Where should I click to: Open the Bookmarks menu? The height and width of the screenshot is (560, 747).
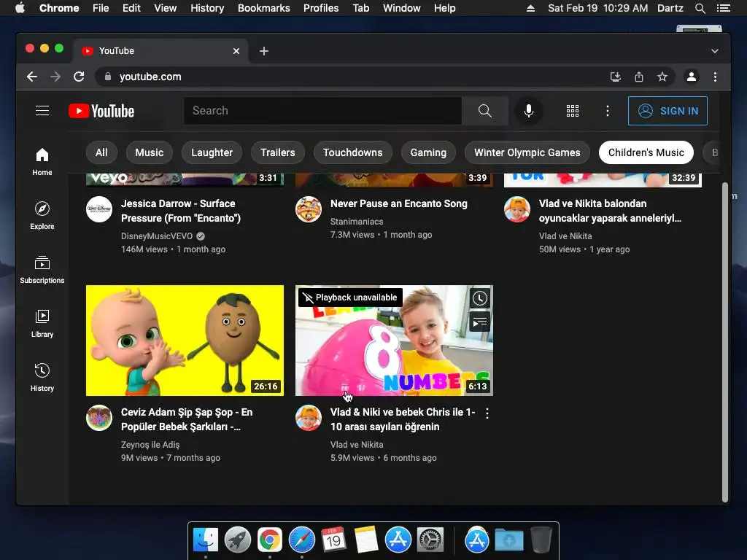(264, 8)
